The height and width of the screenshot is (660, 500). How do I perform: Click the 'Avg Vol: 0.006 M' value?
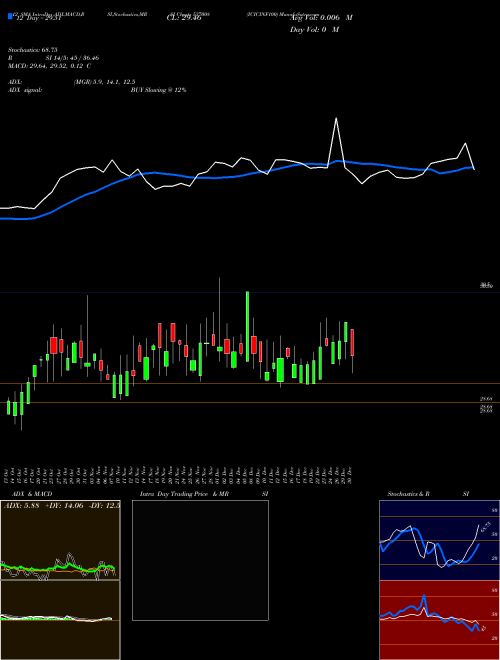tap(321, 18)
